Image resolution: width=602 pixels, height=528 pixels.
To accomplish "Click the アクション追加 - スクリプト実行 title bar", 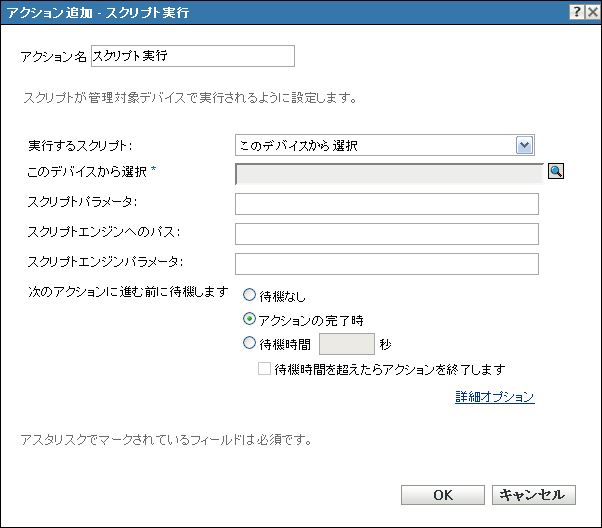I will 284,12.
